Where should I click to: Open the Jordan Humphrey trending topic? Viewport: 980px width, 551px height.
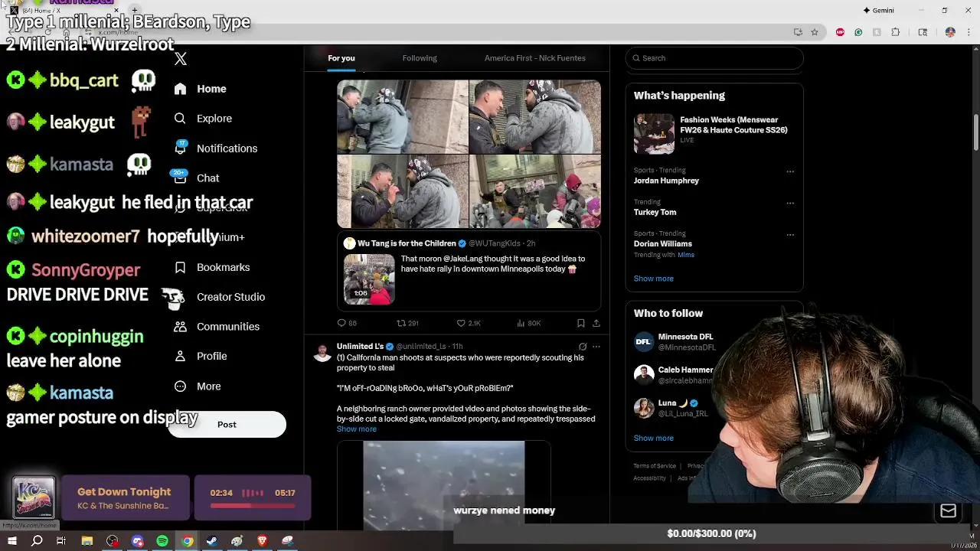pyautogui.click(x=666, y=181)
